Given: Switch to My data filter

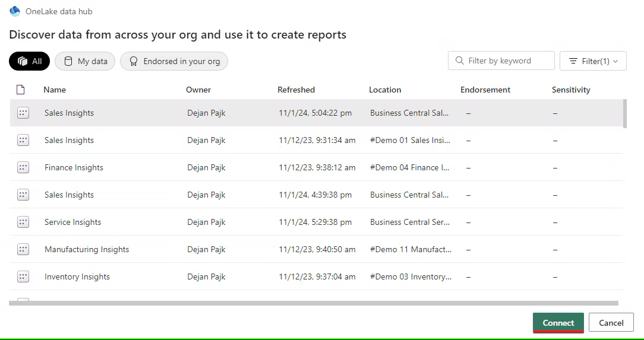Looking at the screenshot, I should (85, 61).
